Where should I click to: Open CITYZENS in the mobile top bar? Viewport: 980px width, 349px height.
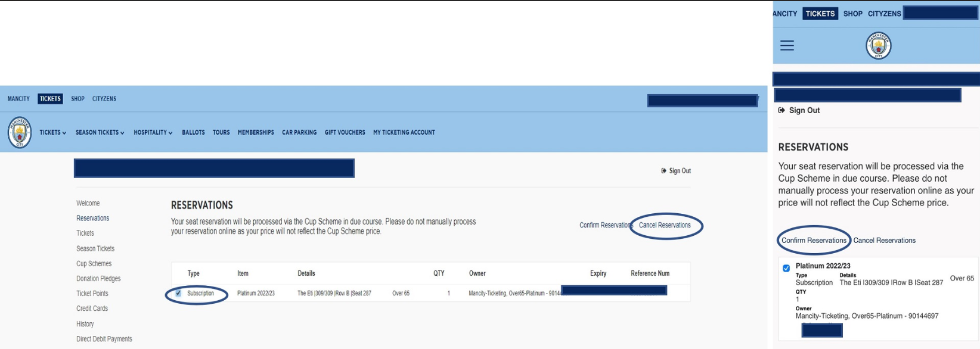click(885, 14)
